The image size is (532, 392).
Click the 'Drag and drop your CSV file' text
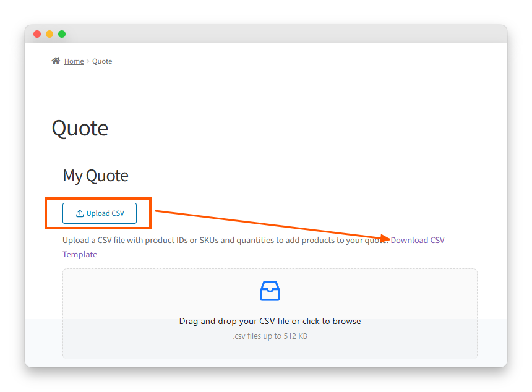point(270,321)
